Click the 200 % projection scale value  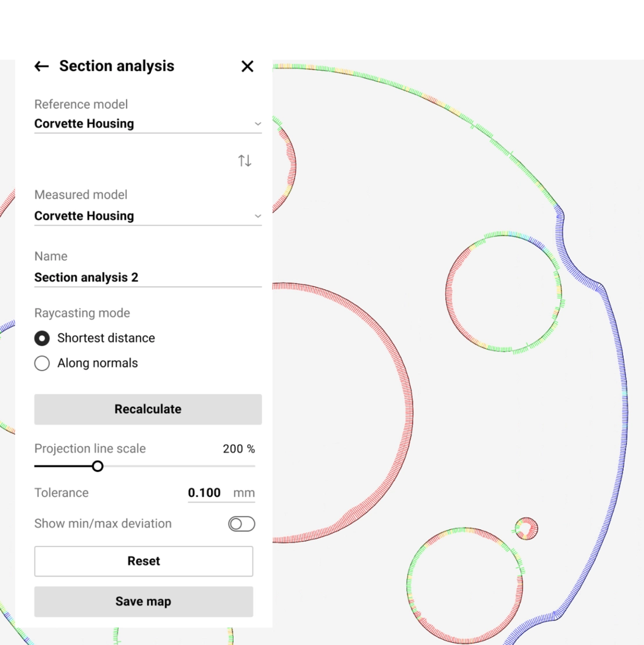pyautogui.click(x=238, y=449)
